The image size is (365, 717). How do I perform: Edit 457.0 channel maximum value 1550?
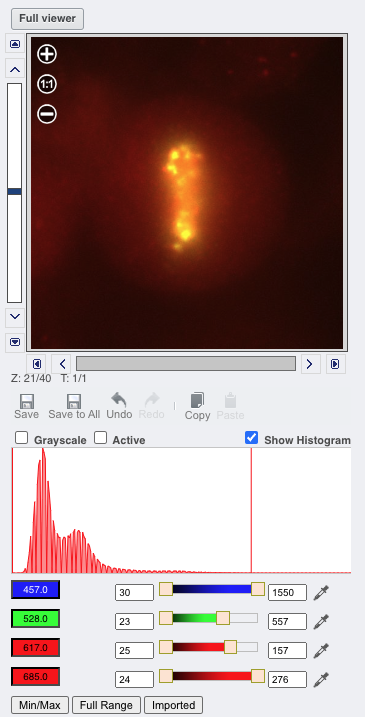[287, 593]
